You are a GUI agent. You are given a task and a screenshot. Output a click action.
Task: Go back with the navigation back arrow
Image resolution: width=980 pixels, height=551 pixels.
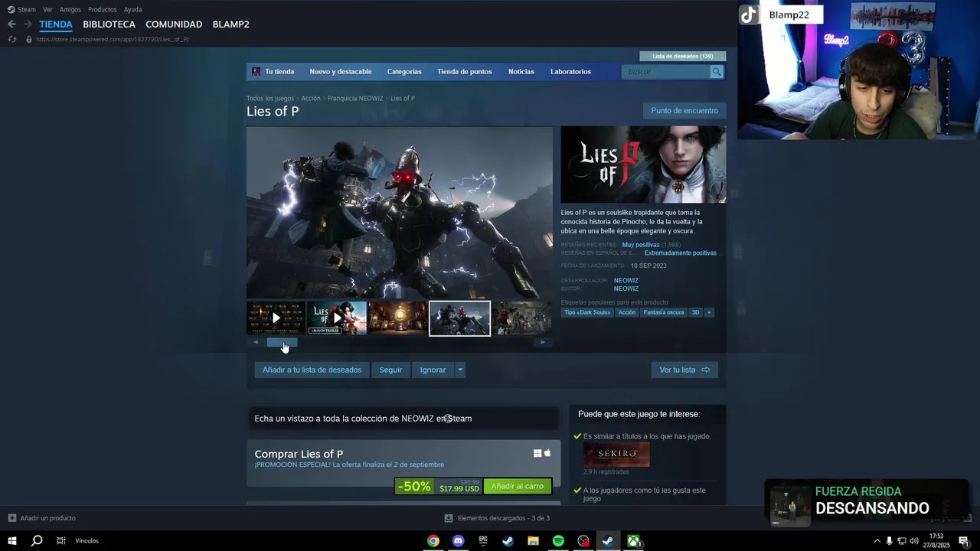click(x=11, y=24)
